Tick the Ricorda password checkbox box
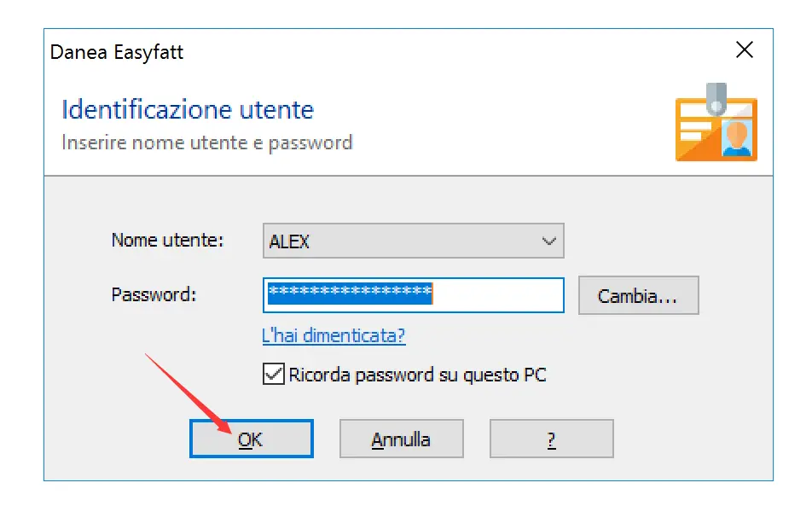 coord(274,374)
